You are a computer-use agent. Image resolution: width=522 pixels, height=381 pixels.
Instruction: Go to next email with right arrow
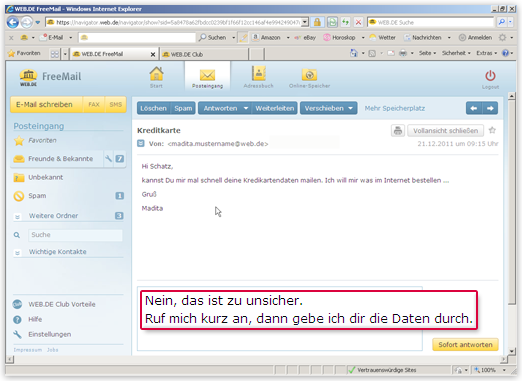(x=490, y=108)
